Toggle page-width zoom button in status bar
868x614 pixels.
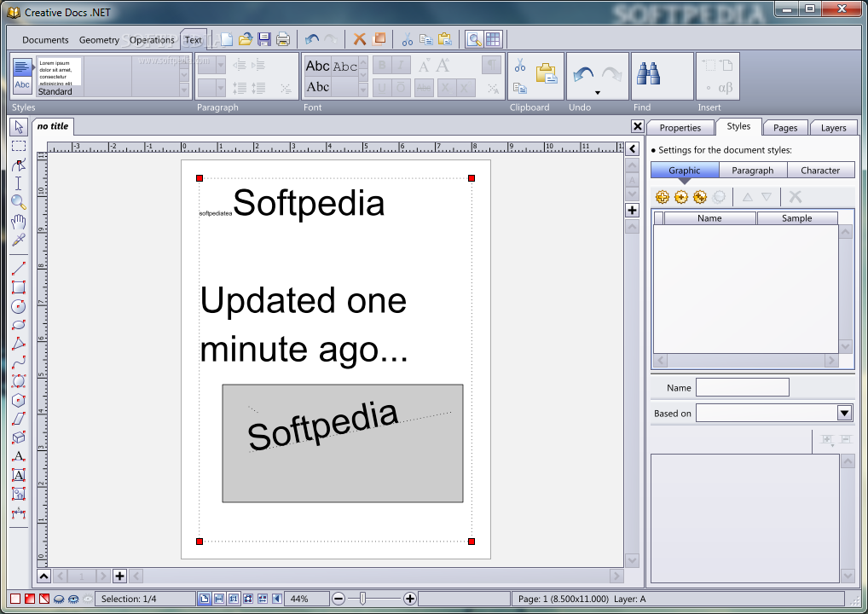pos(219,599)
